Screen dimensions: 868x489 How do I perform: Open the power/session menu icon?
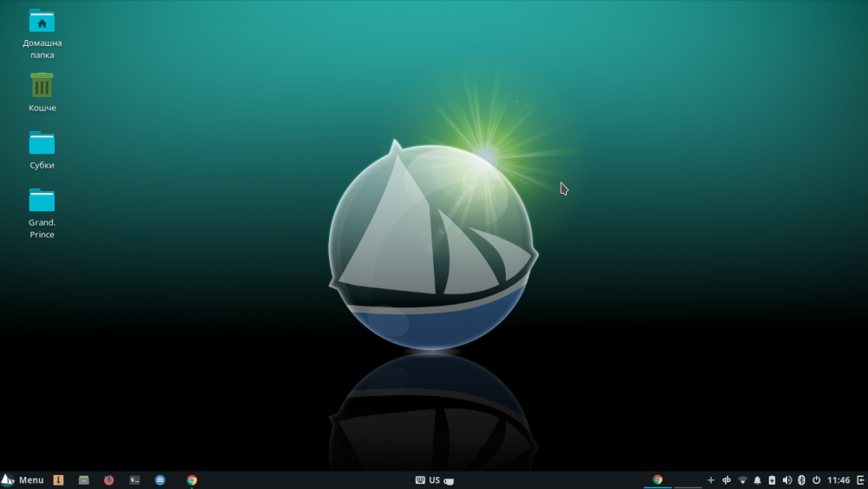(816, 480)
